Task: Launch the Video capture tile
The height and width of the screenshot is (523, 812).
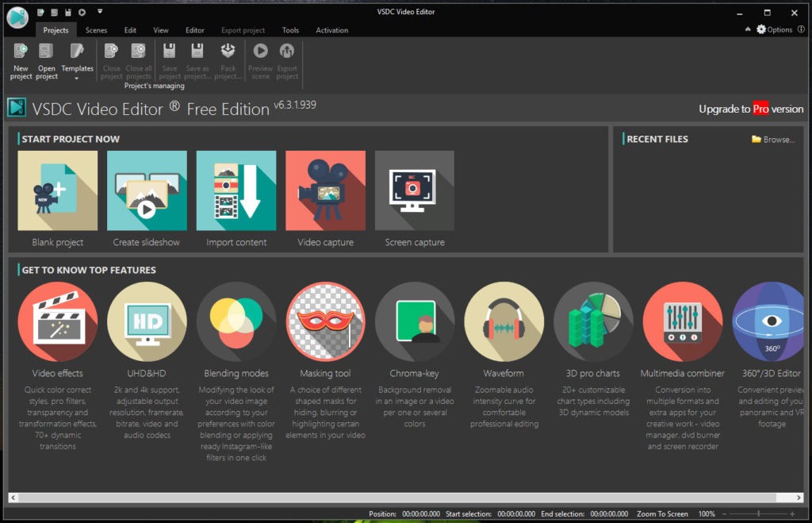Action: (x=325, y=190)
